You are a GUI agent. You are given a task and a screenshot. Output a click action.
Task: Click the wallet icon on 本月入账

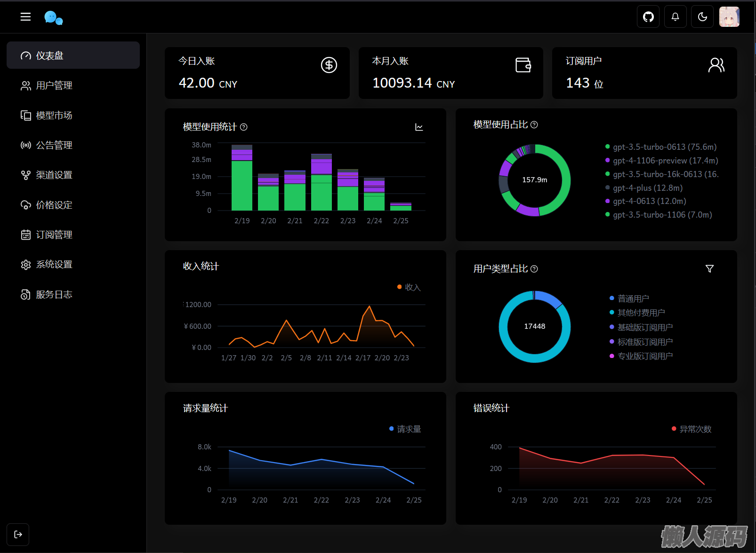click(523, 65)
